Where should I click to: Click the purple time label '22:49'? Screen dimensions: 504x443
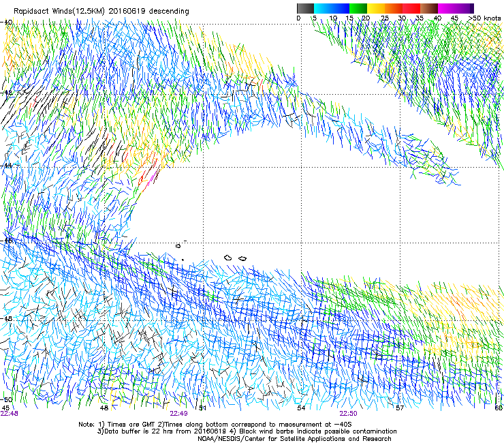coord(178,414)
